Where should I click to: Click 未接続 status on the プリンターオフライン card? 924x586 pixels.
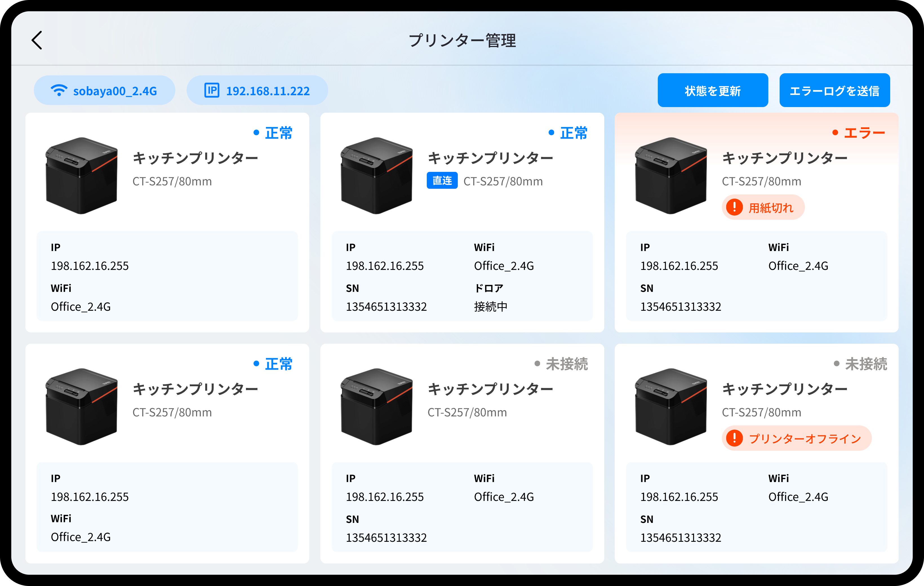pos(866,364)
